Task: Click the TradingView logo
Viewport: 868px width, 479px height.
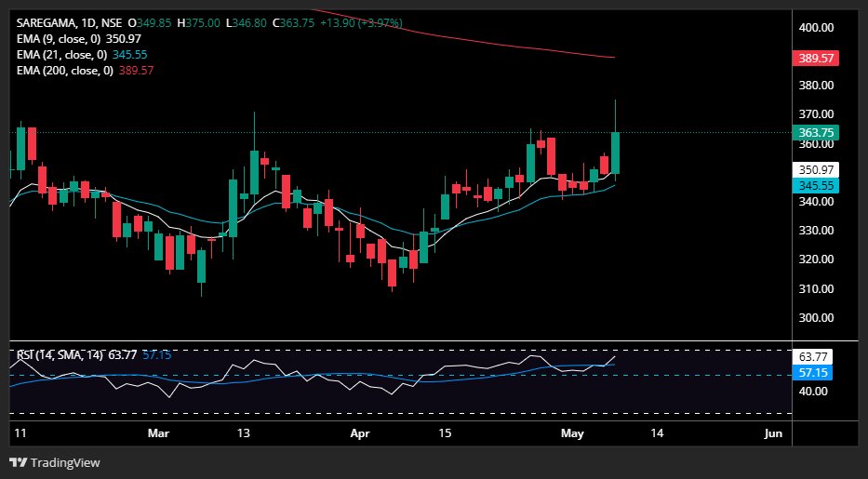Action: [x=19, y=462]
